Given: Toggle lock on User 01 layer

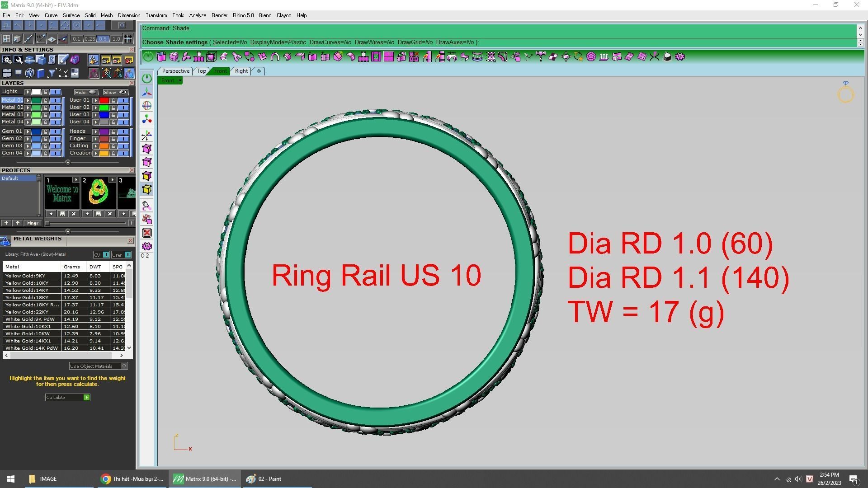Looking at the screenshot, I should point(113,100).
